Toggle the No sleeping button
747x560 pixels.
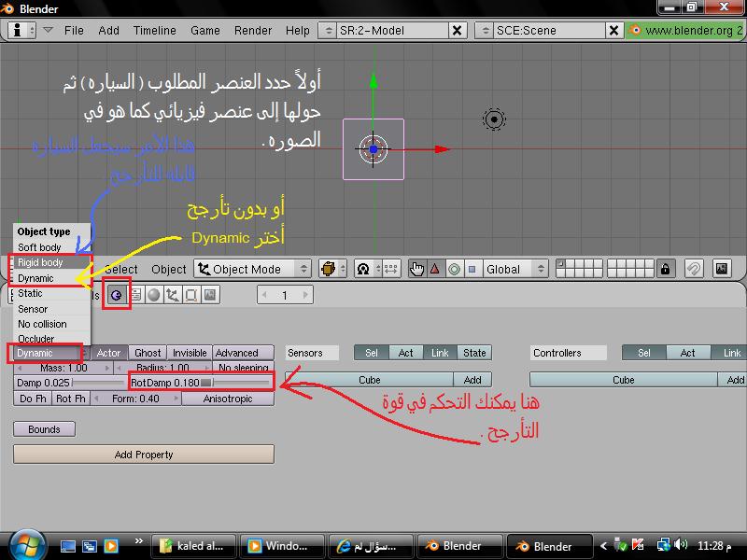coord(244,368)
